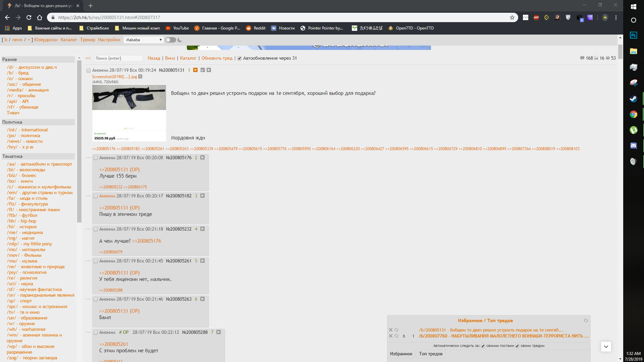The height and width of the screenshot is (362, 644).
Task: Collapse the sidebar with the << arrows
Action: pos(88,58)
